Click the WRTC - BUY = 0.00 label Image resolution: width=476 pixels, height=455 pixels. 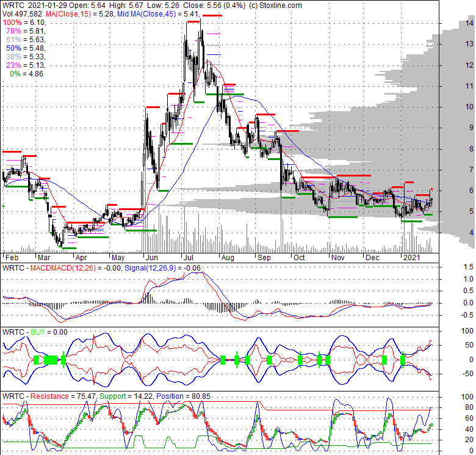coord(35,332)
